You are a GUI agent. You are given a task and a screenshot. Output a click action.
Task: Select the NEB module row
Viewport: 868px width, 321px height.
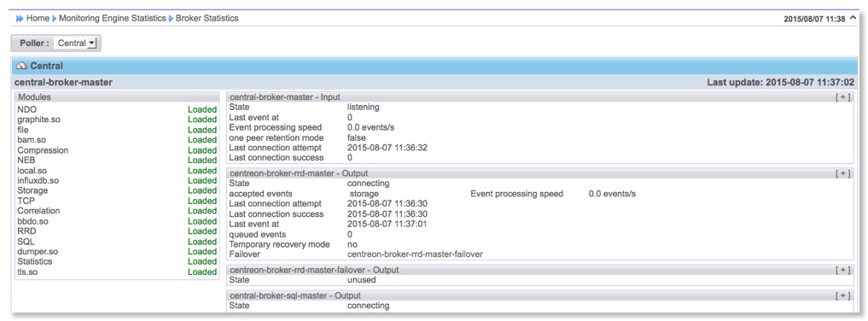tap(117, 160)
